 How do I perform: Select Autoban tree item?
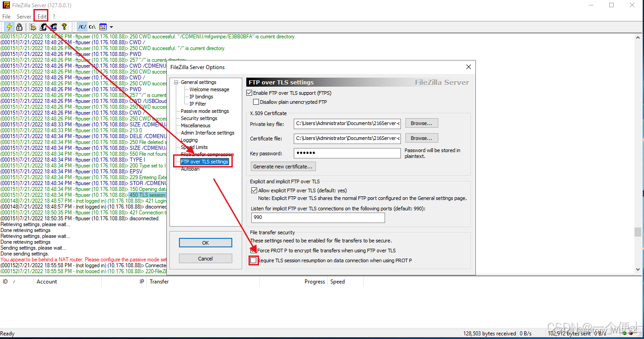tap(190, 169)
